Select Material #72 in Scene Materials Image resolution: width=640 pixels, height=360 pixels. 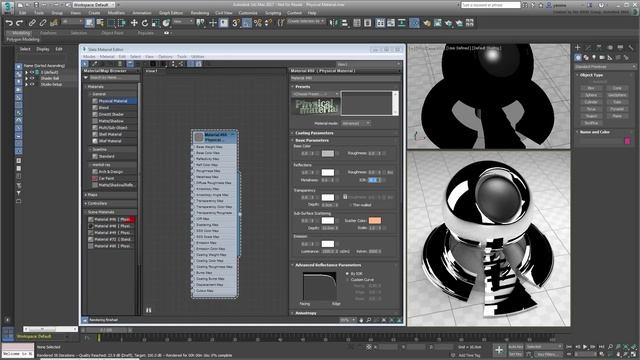pyautogui.click(x=110, y=239)
